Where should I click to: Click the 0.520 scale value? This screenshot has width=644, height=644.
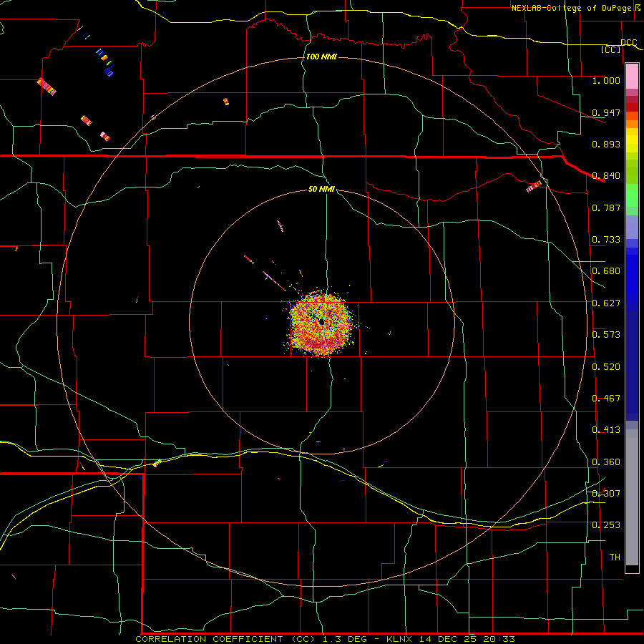tap(606, 367)
